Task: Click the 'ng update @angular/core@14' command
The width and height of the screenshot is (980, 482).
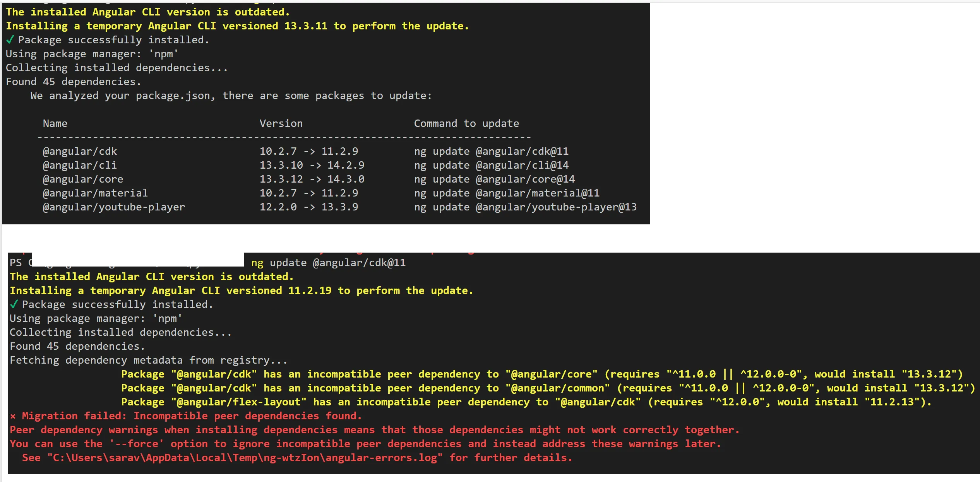Action: pos(494,179)
